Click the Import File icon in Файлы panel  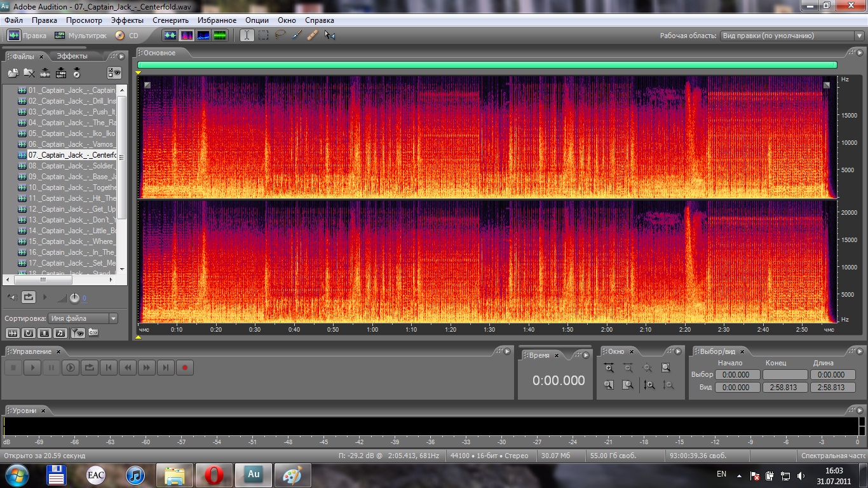(x=13, y=73)
